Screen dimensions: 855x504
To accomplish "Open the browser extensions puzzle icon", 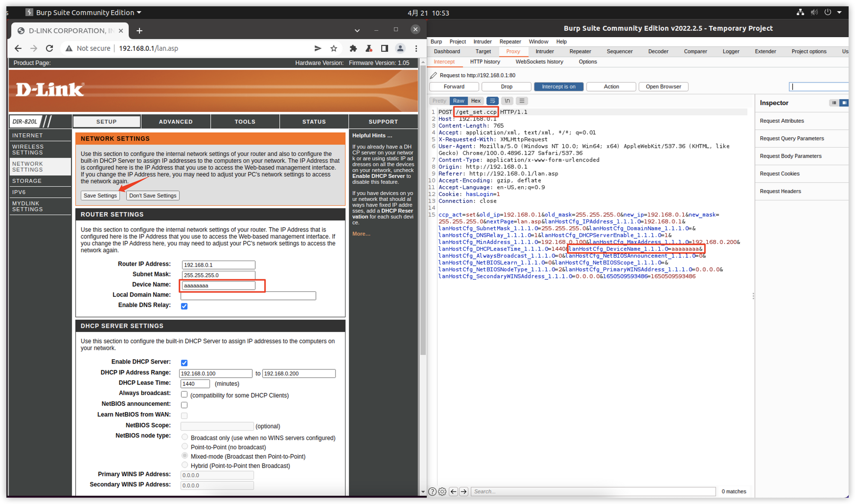I will tap(353, 48).
